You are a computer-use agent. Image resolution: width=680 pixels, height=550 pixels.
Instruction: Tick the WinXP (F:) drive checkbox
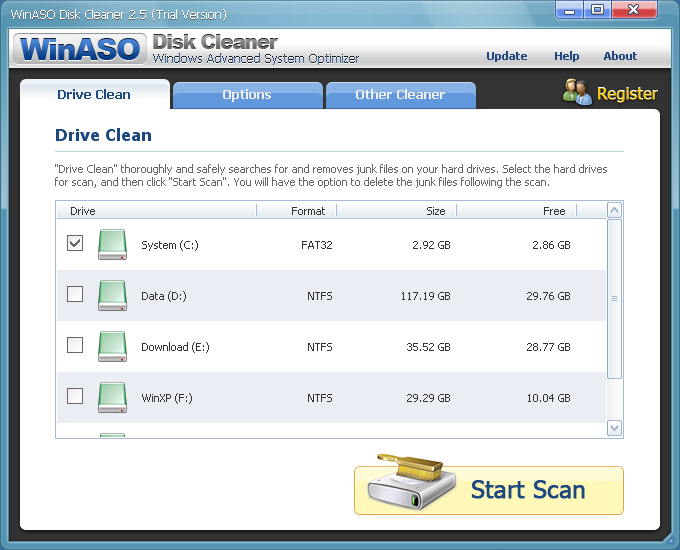point(75,396)
